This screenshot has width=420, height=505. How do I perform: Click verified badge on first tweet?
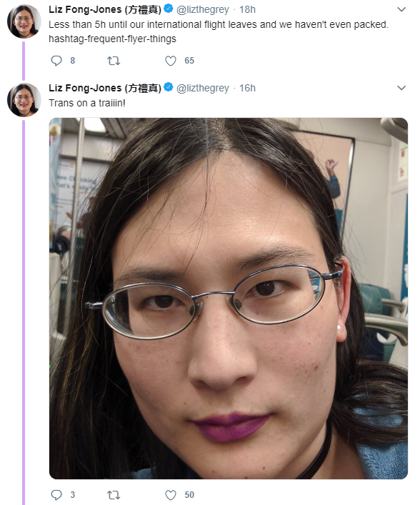(169, 9)
